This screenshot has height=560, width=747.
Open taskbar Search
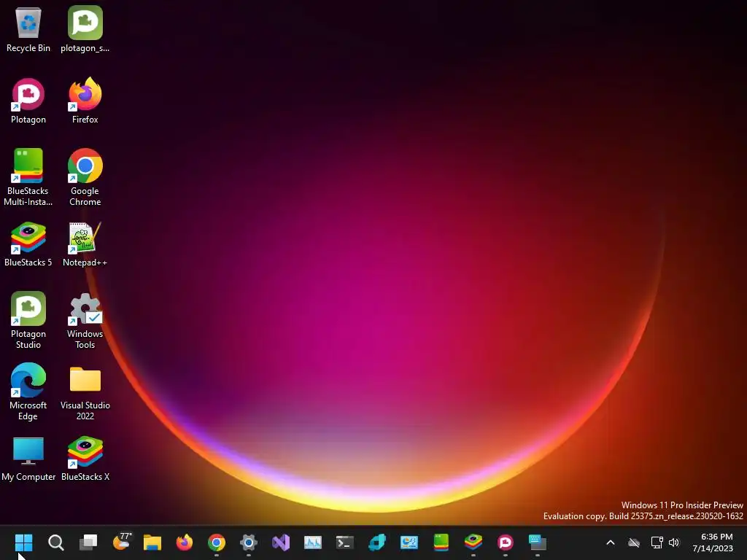55,542
